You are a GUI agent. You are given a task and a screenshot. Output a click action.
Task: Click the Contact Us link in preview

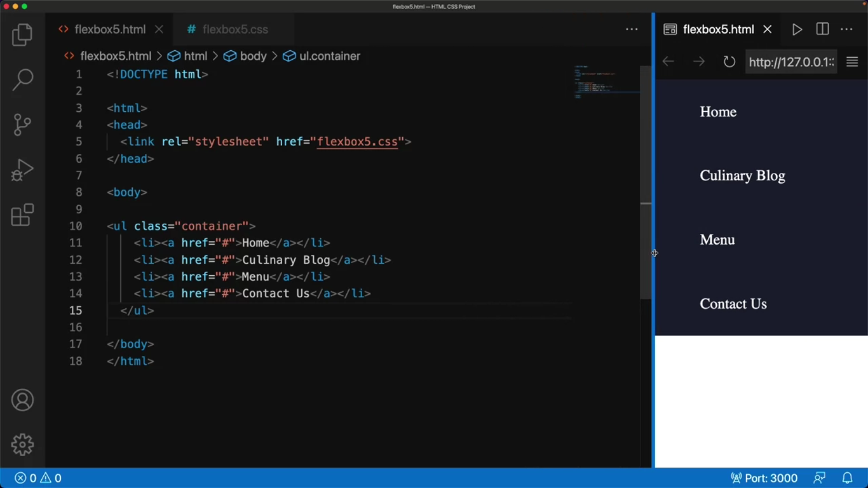733,304
